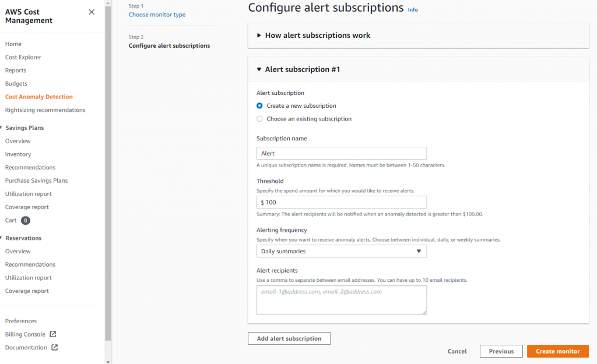Screen dimensions: 597x364
Task: Select Choose an existing subscription option
Action: (x=260, y=119)
